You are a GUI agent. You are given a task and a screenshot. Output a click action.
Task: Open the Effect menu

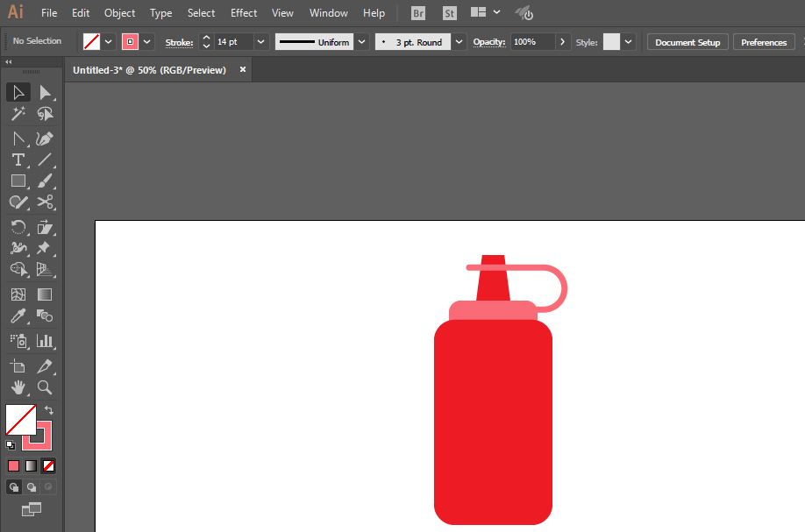click(x=244, y=13)
